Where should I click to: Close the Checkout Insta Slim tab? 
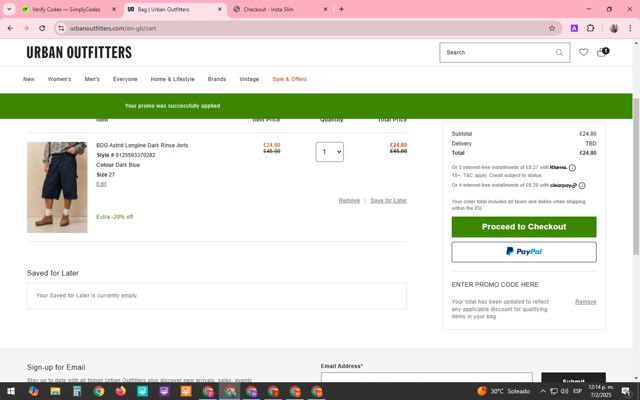(325, 9)
